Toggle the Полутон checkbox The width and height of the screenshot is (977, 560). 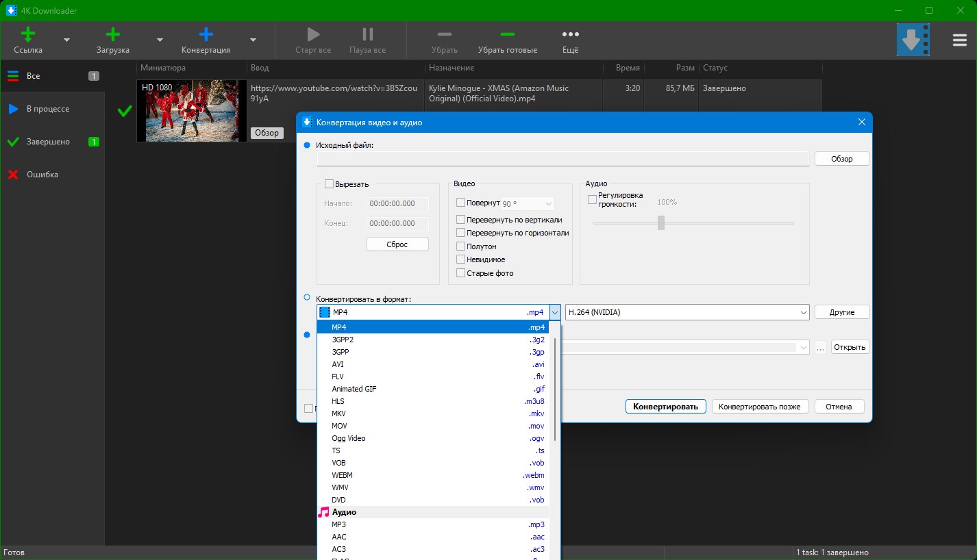tap(460, 246)
